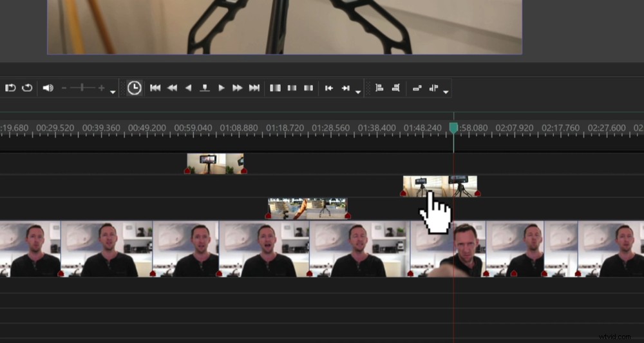Decrease volume with the minus button
The width and height of the screenshot is (644, 343).
(x=64, y=88)
